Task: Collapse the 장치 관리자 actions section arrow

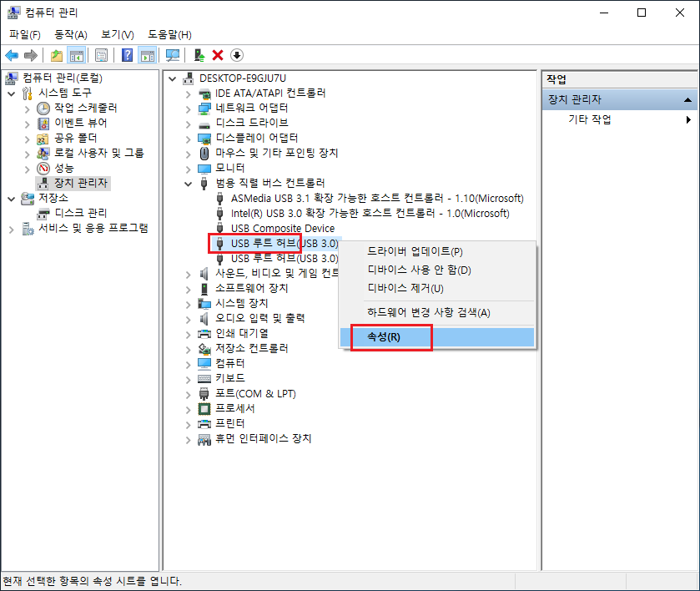Action: [688, 100]
